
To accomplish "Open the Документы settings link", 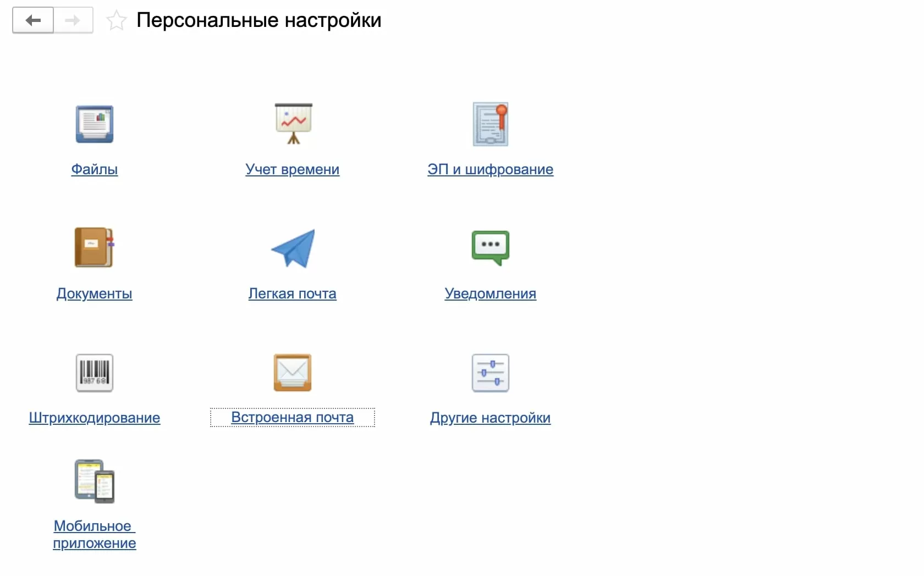I will [95, 293].
